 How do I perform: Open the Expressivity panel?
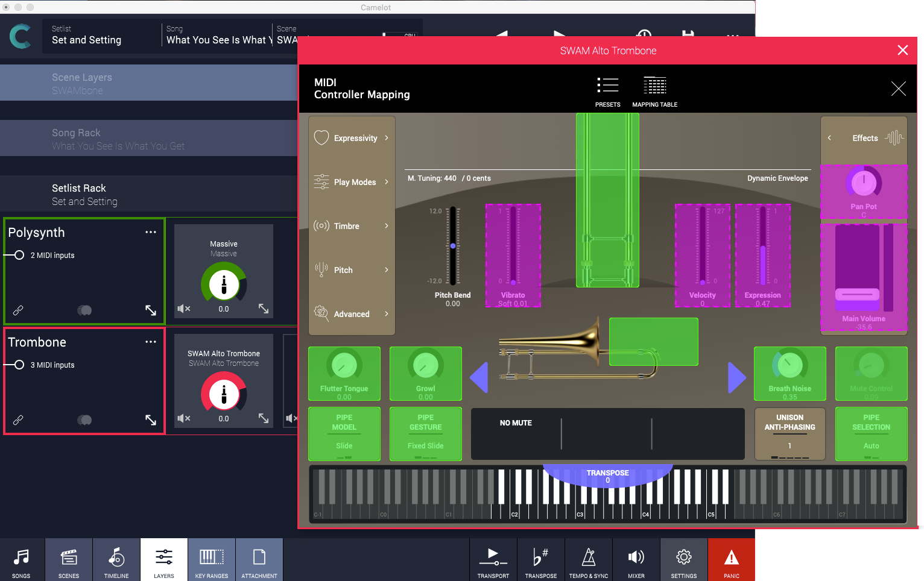pos(352,138)
